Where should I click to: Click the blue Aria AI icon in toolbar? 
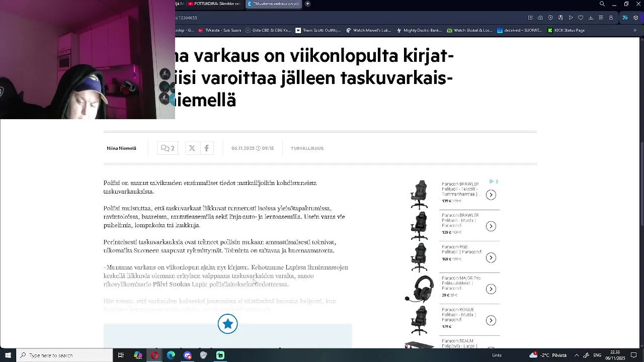point(625,18)
